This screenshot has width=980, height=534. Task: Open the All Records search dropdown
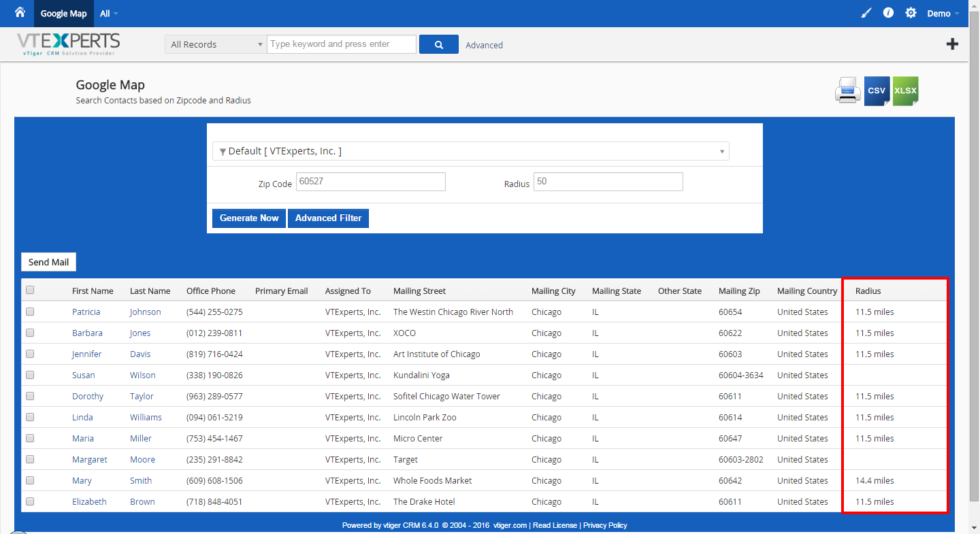(x=216, y=44)
